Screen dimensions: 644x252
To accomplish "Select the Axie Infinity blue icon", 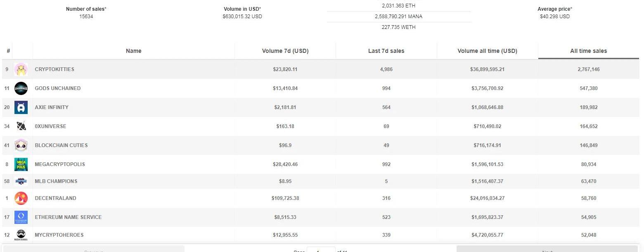I will 21,107.
